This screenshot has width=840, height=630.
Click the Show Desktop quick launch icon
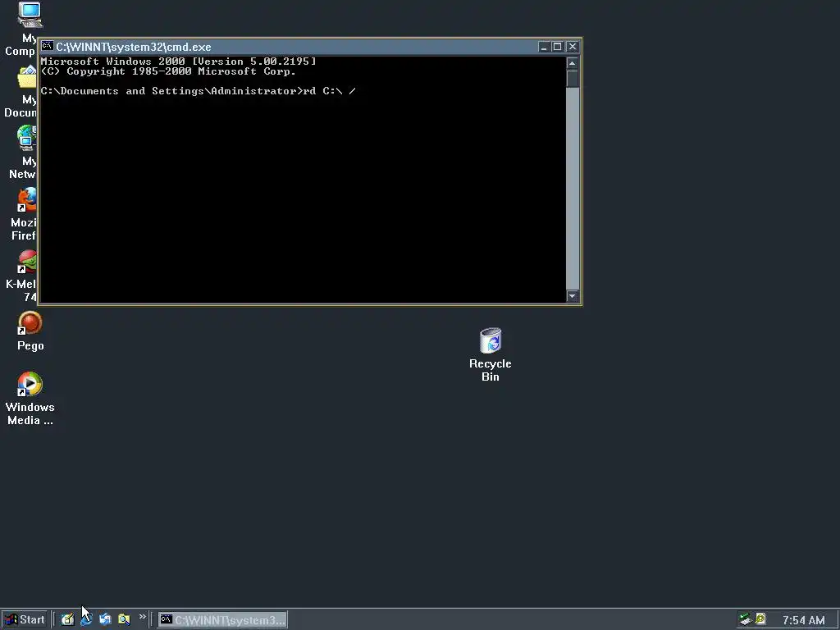click(x=67, y=620)
